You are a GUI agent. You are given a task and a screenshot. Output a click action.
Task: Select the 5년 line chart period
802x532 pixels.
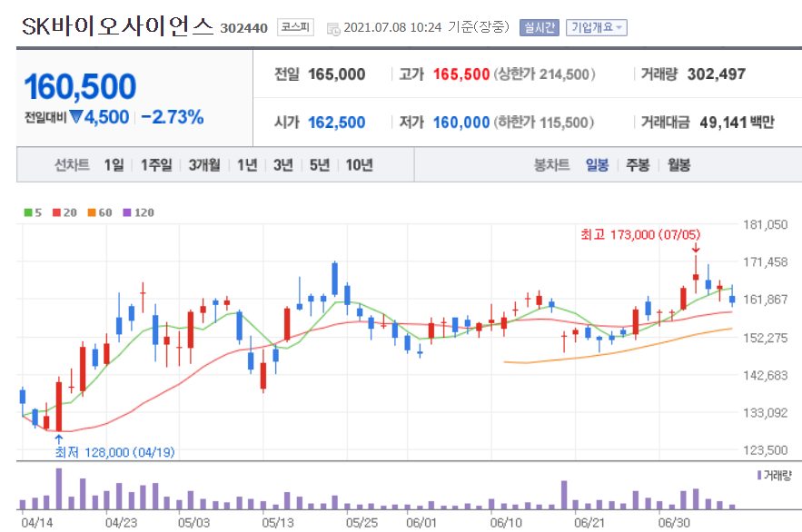click(319, 164)
